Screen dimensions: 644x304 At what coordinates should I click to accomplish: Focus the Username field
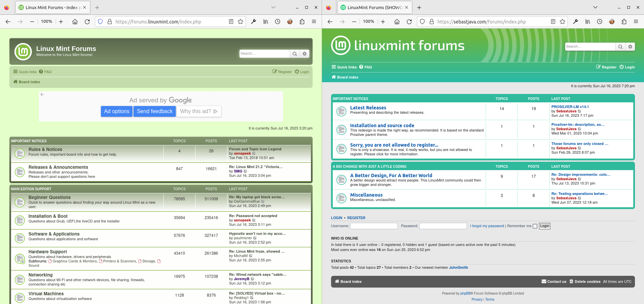point(374,226)
